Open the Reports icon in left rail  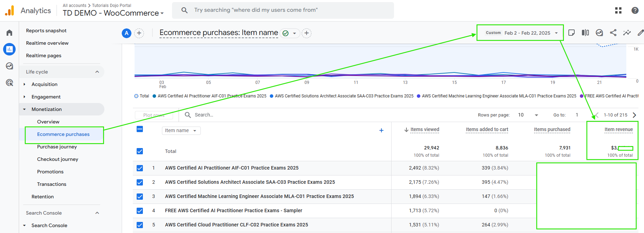pyautogui.click(x=9, y=49)
